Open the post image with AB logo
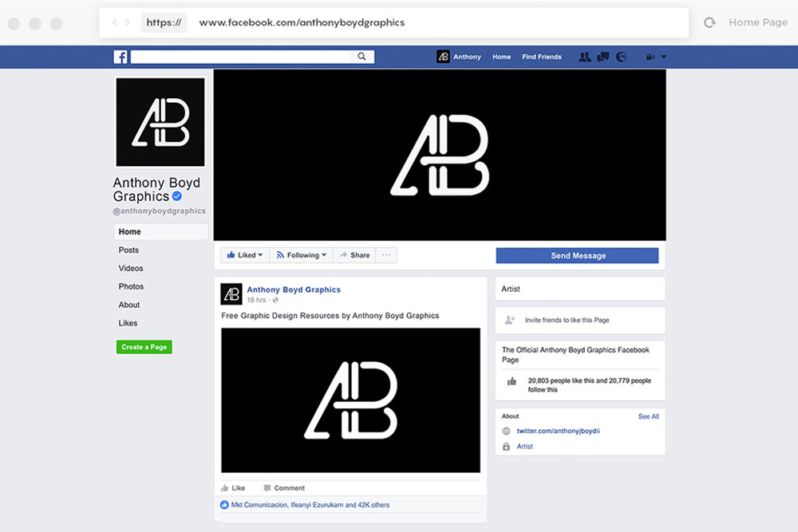 click(350, 400)
